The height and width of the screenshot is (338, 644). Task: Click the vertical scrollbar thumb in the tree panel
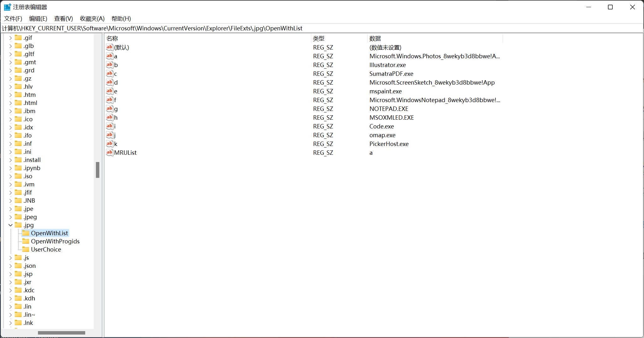[x=97, y=170]
